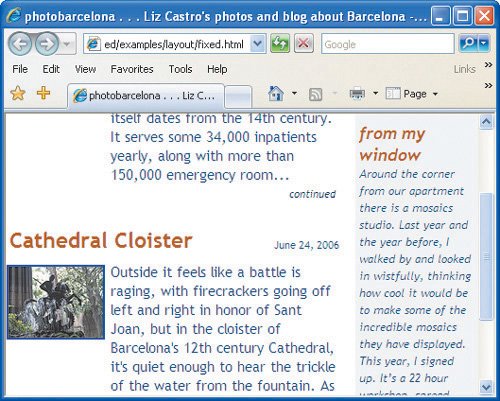Open the Cathedral Cloister heading link
This screenshot has width=500, height=401.
101,240
